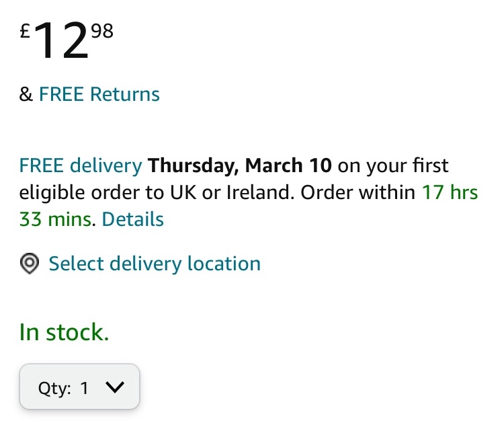Click the Order within text

tap(358, 193)
